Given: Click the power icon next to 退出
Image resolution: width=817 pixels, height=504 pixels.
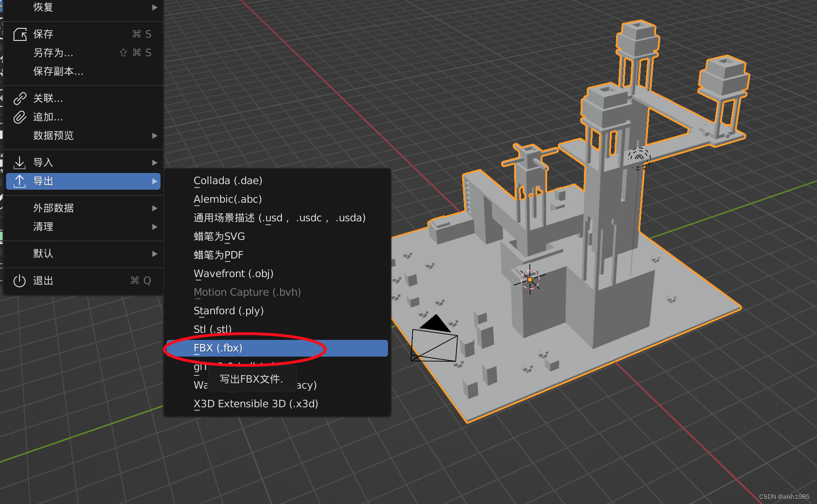Looking at the screenshot, I should tap(20, 280).
